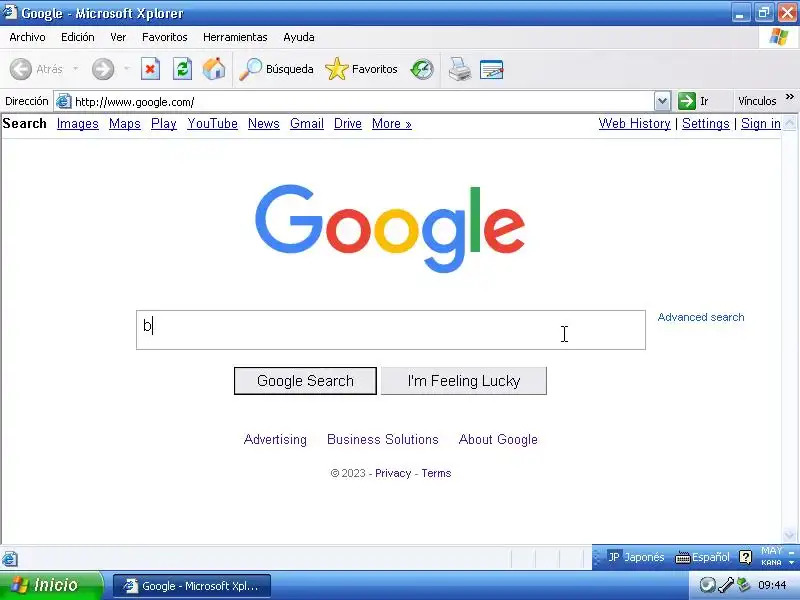The height and width of the screenshot is (600, 800).
Task: Open the Terms link
Action: pos(436,473)
